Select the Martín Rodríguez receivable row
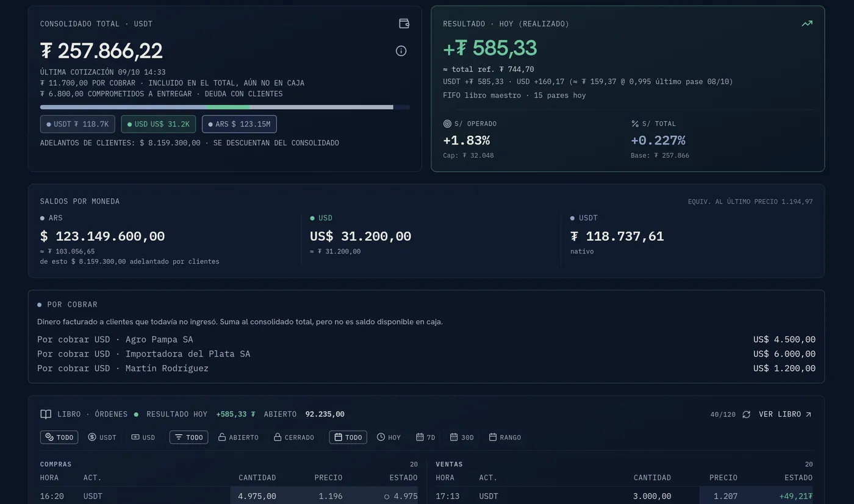Image resolution: width=854 pixels, height=504 pixels. click(x=426, y=369)
